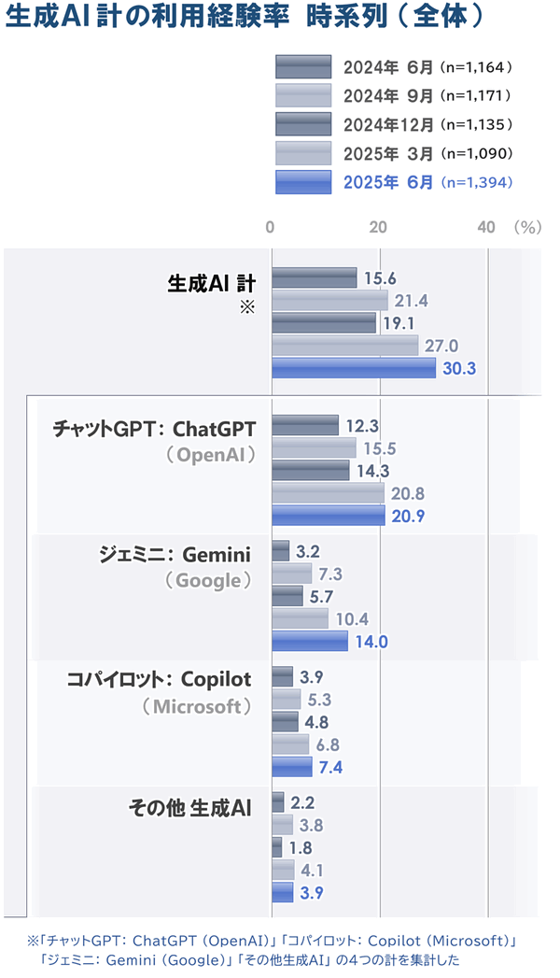
Task: Click the 生成AI計 27.0 bar
Action: (345, 346)
